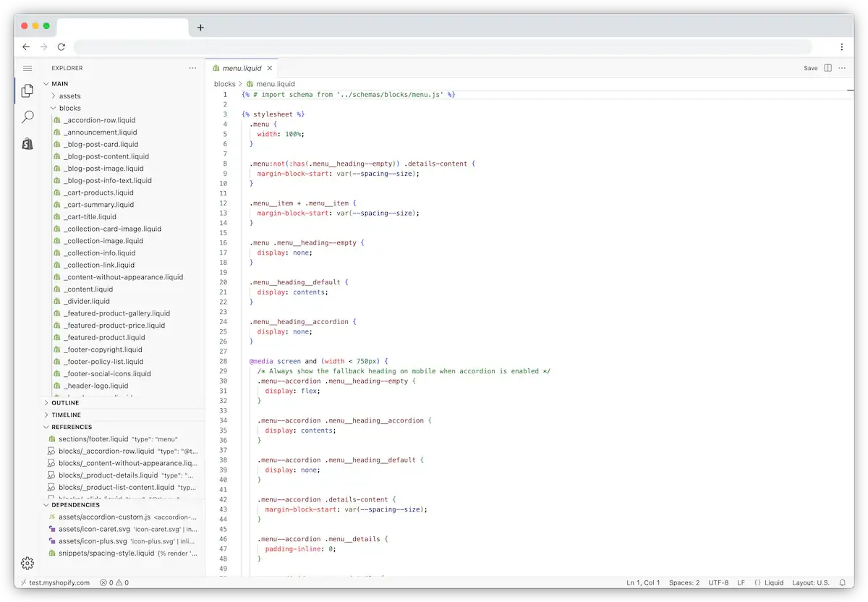868x602 pixels.
Task: Open _collection-card-image.liquid file
Action: coord(112,229)
